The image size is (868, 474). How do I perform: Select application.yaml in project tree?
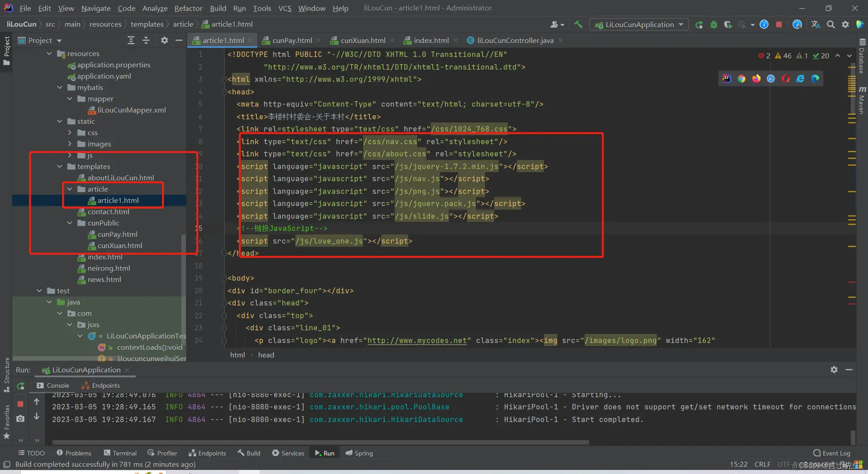pos(99,76)
